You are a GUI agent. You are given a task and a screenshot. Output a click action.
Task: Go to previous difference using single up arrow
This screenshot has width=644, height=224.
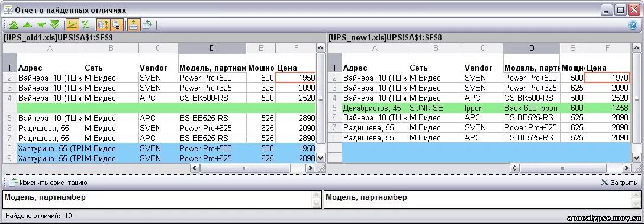point(27,25)
